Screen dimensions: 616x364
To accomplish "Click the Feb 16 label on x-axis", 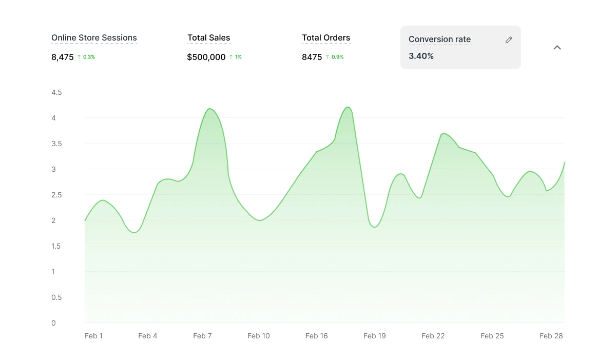I will coord(316,336).
